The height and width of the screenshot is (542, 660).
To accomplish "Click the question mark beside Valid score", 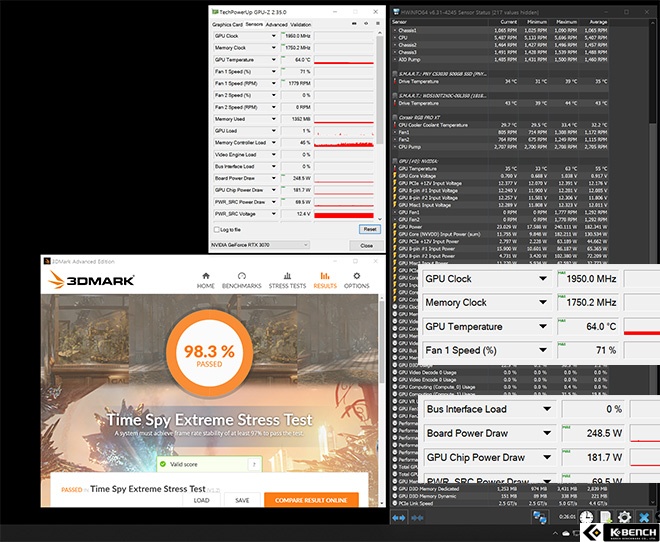I will tap(254, 465).
